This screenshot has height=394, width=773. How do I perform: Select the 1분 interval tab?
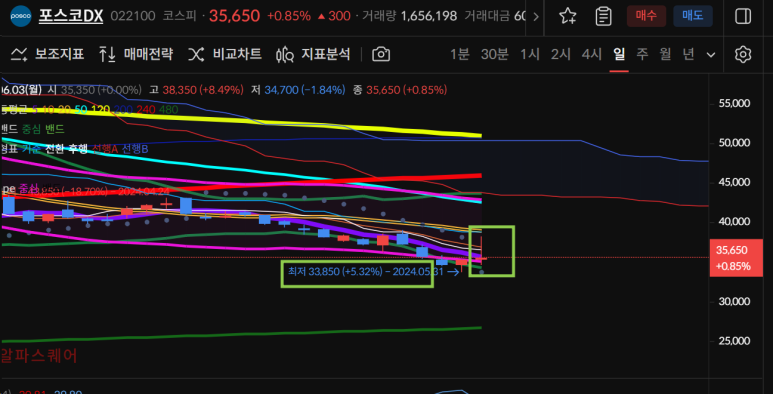[459, 54]
